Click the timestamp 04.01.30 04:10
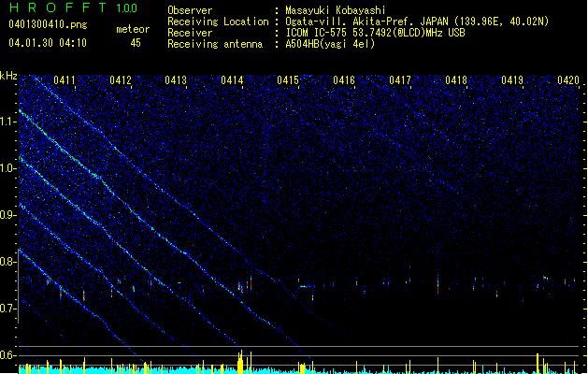The image size is (588, 374). [48, 43]
